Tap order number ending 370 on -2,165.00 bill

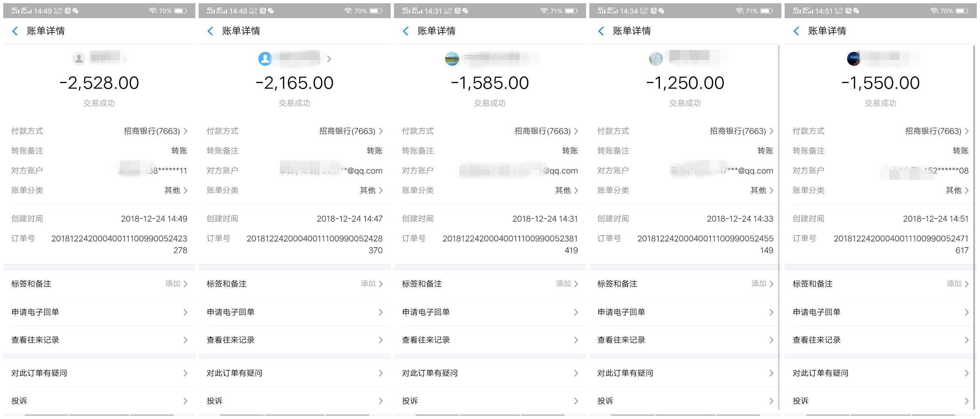(x=315, y=244)
